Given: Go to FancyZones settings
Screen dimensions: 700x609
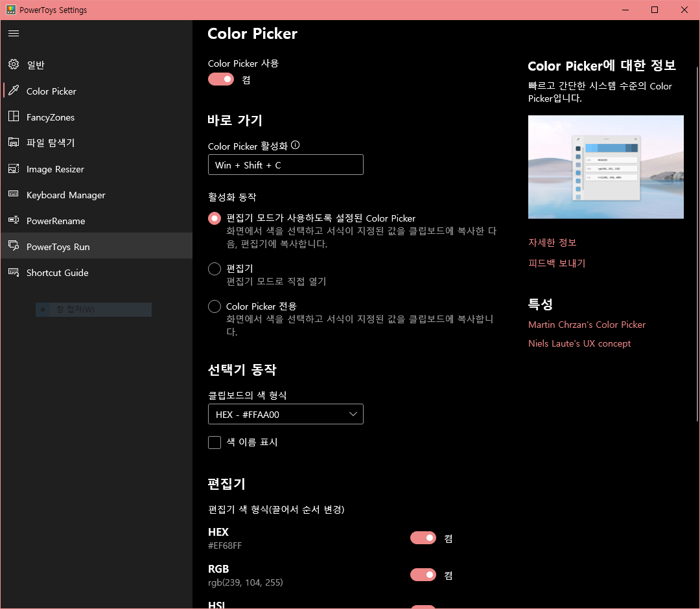Looking at the screenshot, I should 97,117.
